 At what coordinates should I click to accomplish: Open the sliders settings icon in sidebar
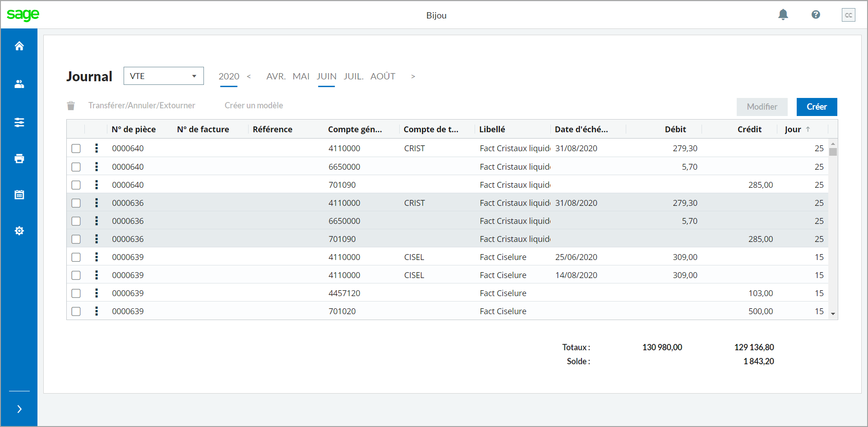click(x=19, y=122)
